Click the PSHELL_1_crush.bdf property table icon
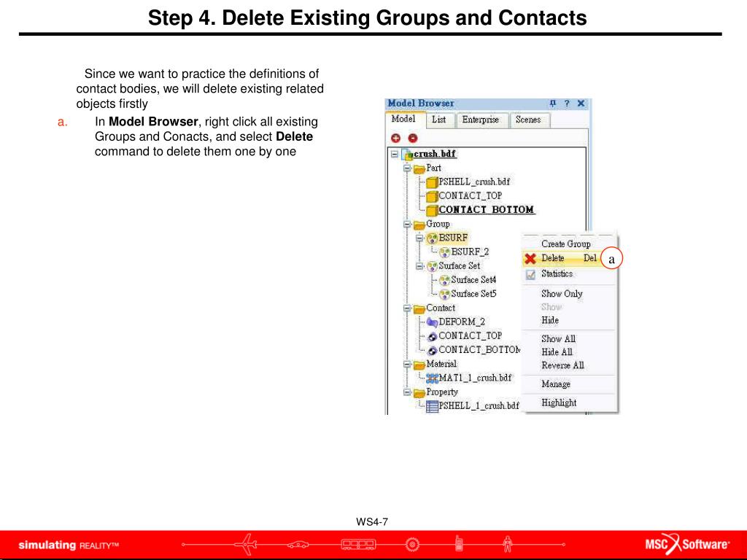Image resolution: width=747 pixels, height=560 pixels. (432, 406)
